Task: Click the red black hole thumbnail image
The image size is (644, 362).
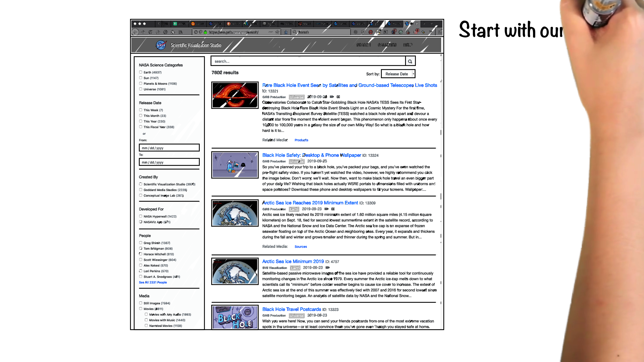Action: pyautogui.click(x=235, y=95)
